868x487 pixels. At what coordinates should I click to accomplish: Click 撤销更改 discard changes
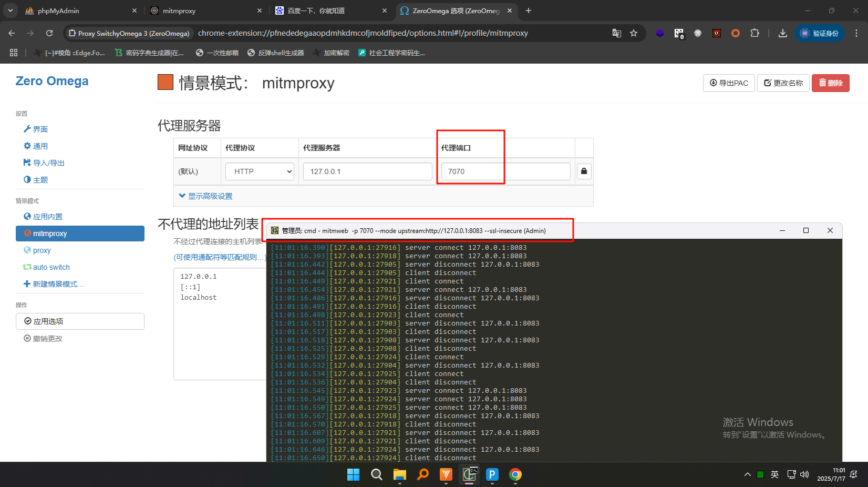[x=43, y=339]
